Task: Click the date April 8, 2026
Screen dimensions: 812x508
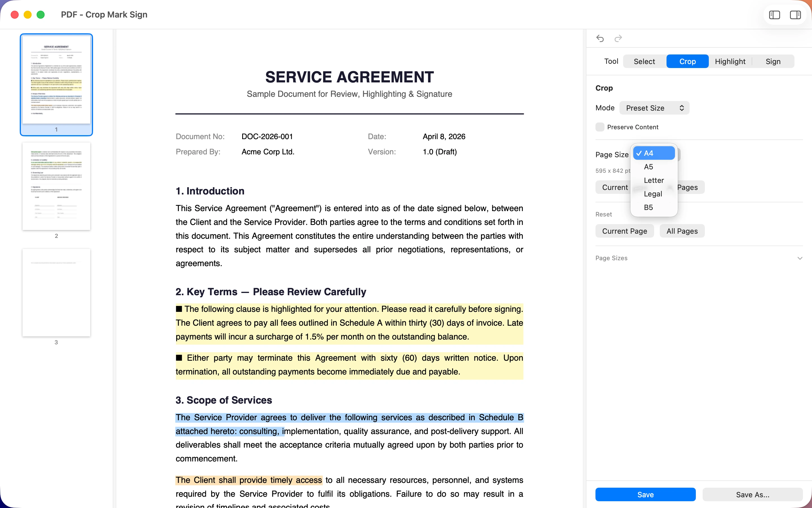Action: tap(444, 136)
